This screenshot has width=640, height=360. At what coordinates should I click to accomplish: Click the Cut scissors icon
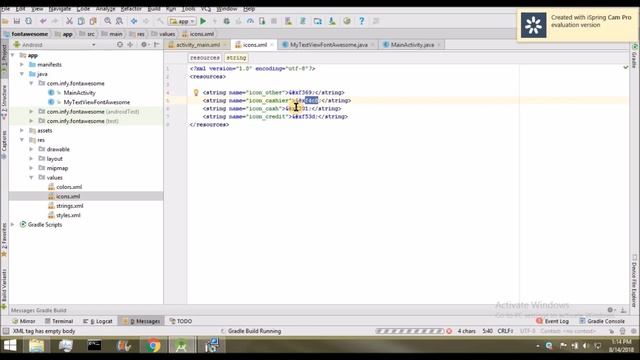click(x=69, y=21)
